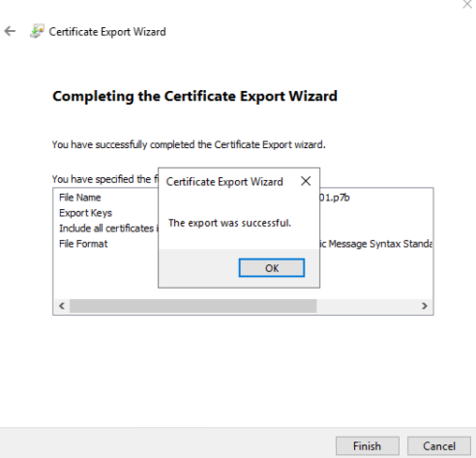
Task: Click the Certificate Export Wizard certificate icon
Action: [x=37, y=31]
